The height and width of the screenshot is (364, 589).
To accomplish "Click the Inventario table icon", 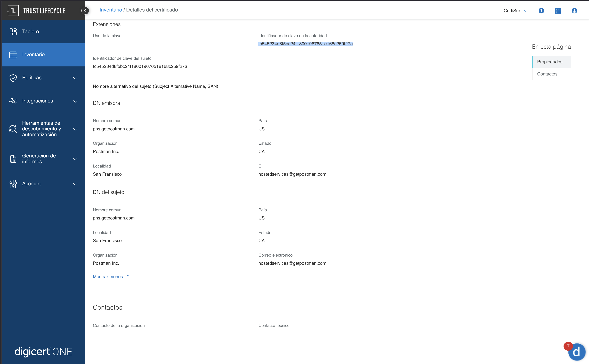I will (x=13, y=55).
